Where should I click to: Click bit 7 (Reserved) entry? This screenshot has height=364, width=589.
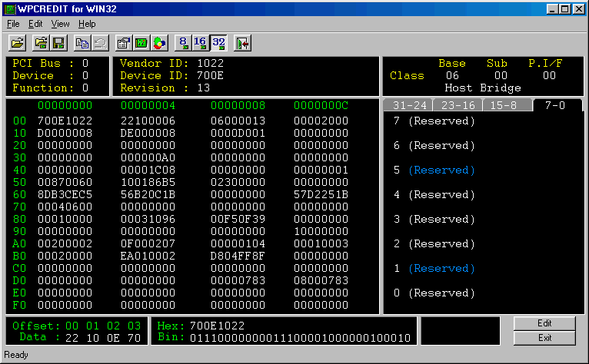click(441, 121)
